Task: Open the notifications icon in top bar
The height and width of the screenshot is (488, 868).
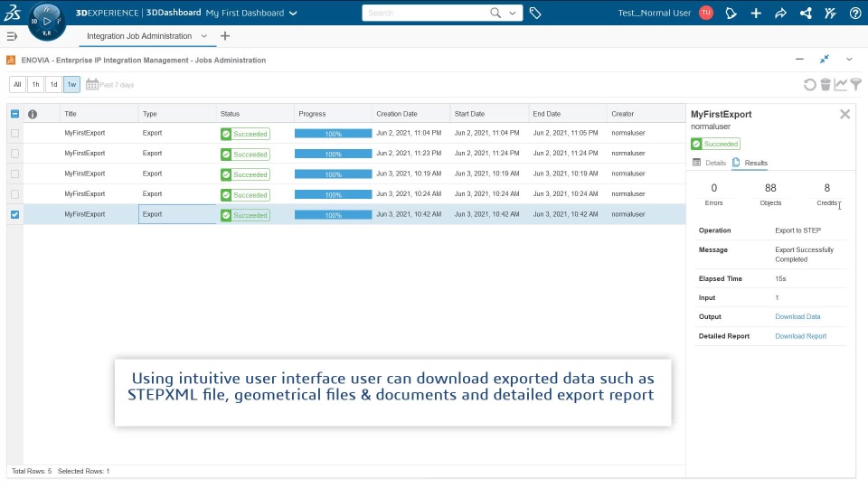Action: point(731,13)
